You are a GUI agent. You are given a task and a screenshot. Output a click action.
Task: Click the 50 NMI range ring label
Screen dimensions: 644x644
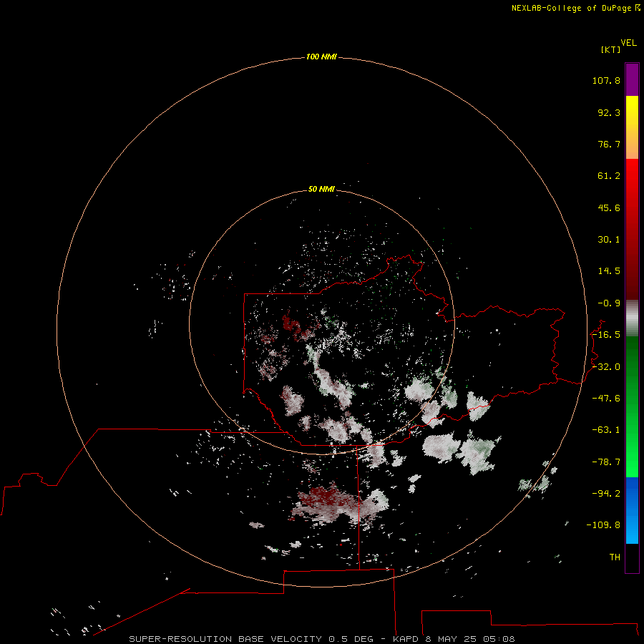[x=321, y=189]
